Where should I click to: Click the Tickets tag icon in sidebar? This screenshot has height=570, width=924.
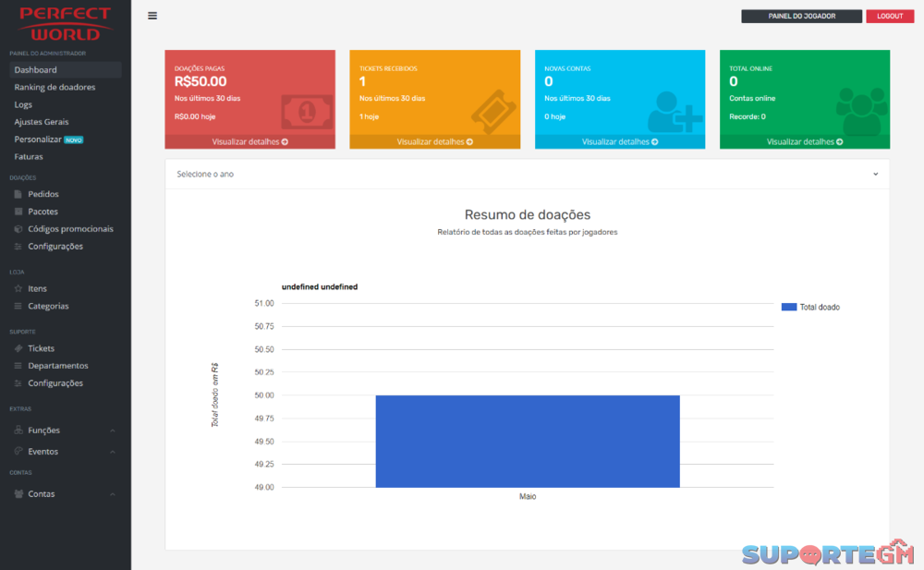(x=19, y=348)
